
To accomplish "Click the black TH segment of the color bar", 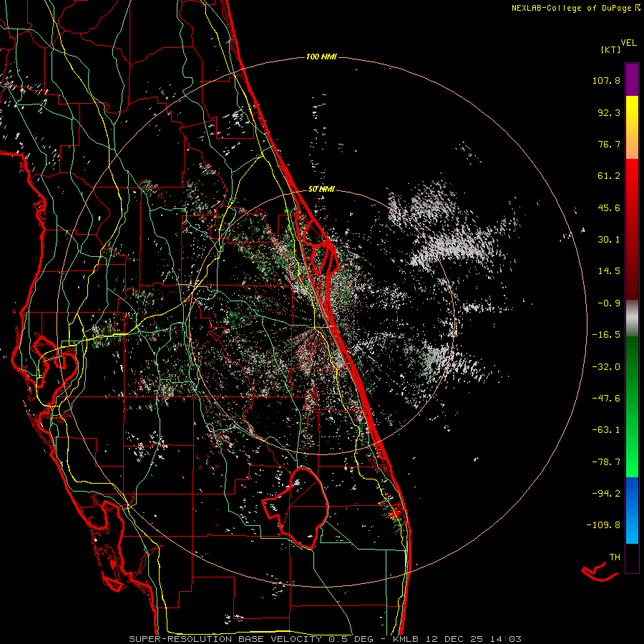I will pos(632,558).
